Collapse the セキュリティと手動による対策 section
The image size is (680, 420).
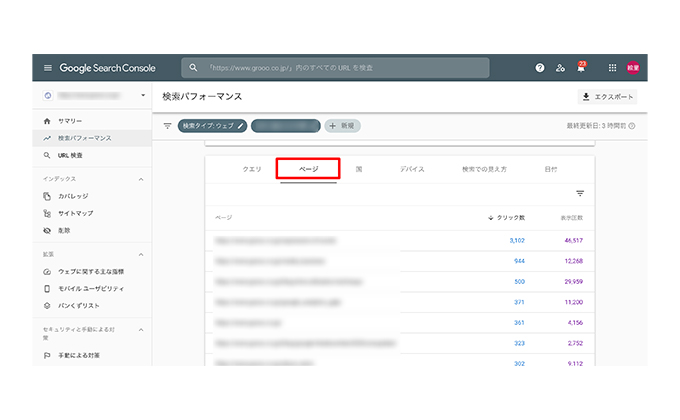141,330
